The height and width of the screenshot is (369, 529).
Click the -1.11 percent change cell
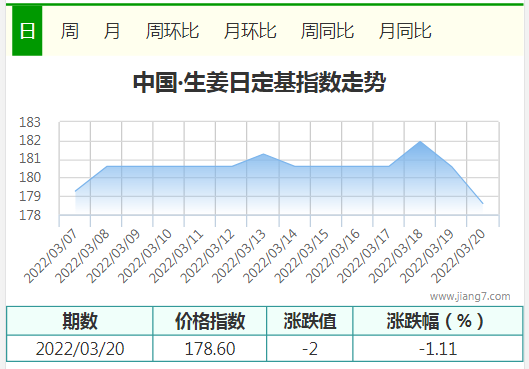(438, 348)
